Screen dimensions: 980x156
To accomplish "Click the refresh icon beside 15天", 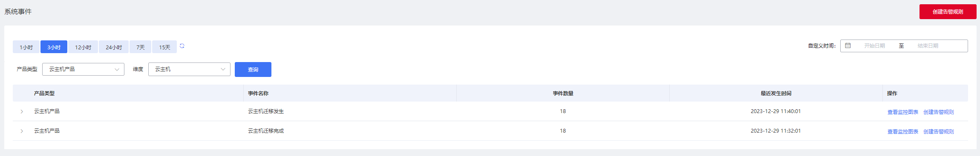I will click(182, 46).
